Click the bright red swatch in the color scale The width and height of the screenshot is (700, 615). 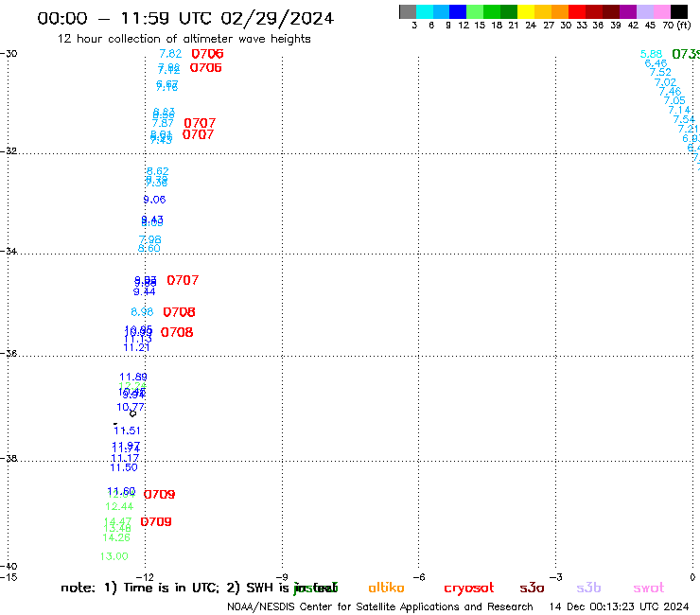click(x=577, y=12)
